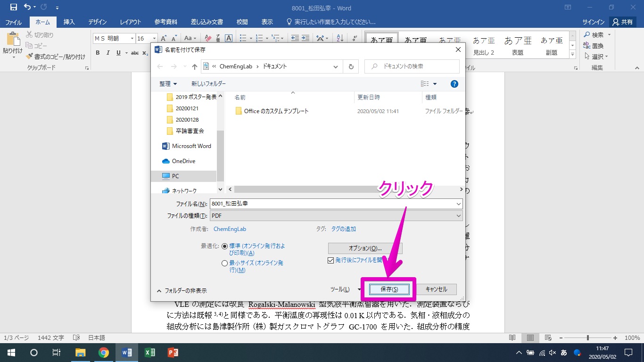Click the Clear Formatting eraser icon in ribbon
Viewport: 644px width, 362px height.
point(208,38)
